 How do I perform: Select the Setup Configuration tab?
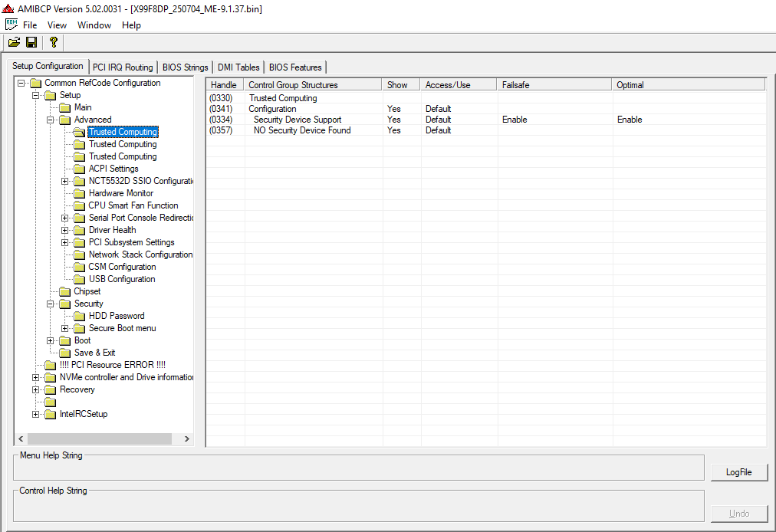click(x=48, y=67)
